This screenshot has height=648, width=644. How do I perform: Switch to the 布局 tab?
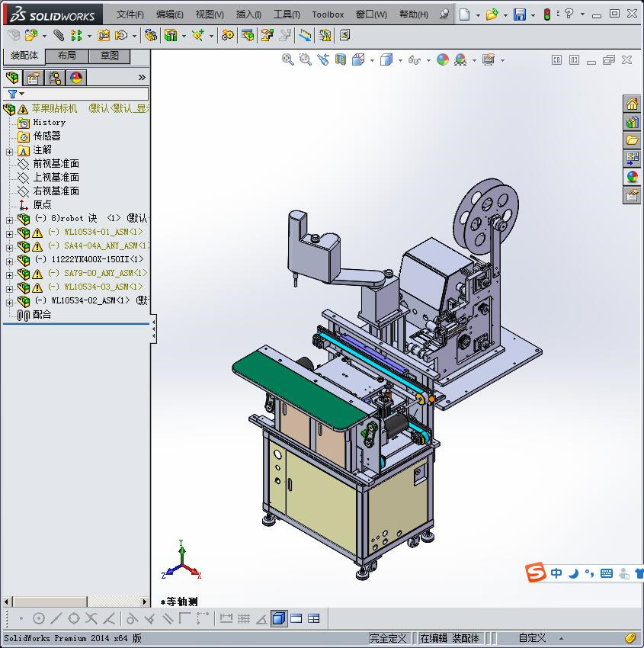click(x=67, y=56)
